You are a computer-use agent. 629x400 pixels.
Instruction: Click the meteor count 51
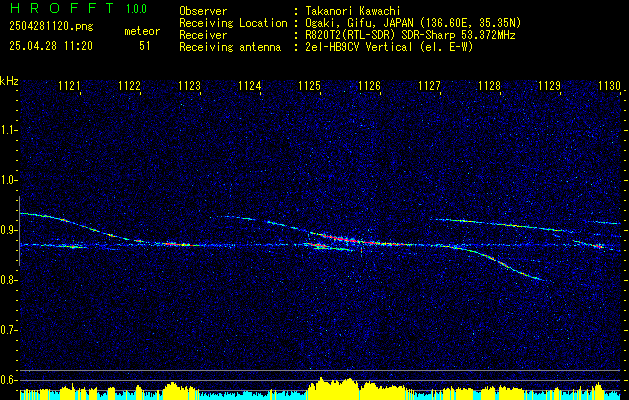[145, 46]
